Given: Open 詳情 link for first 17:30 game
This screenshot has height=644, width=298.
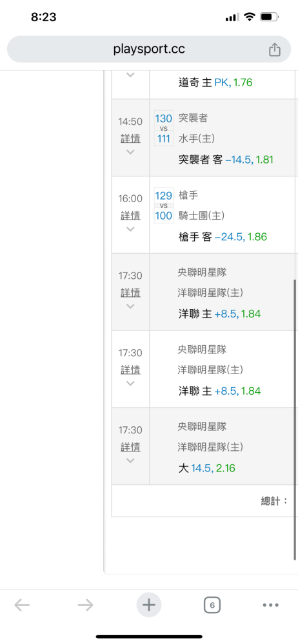Looking at the screenshot, I should pos(130,293).
